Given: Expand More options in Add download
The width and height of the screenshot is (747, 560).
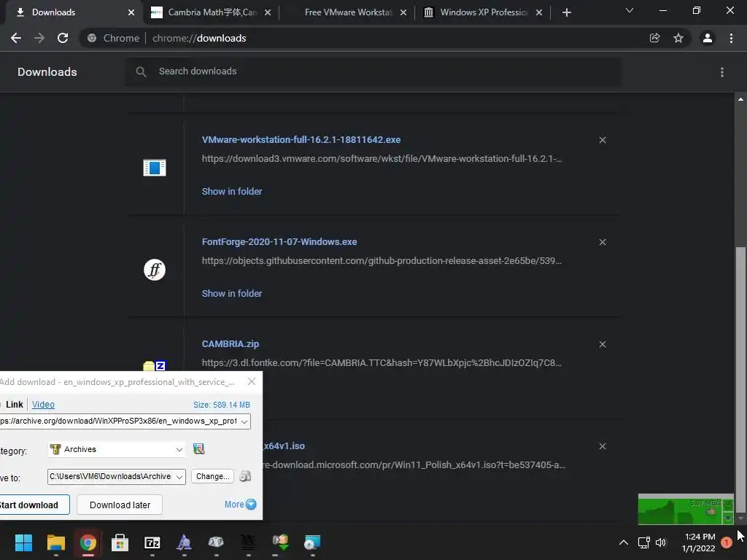Looking at the screenshot, I should 240,505.
